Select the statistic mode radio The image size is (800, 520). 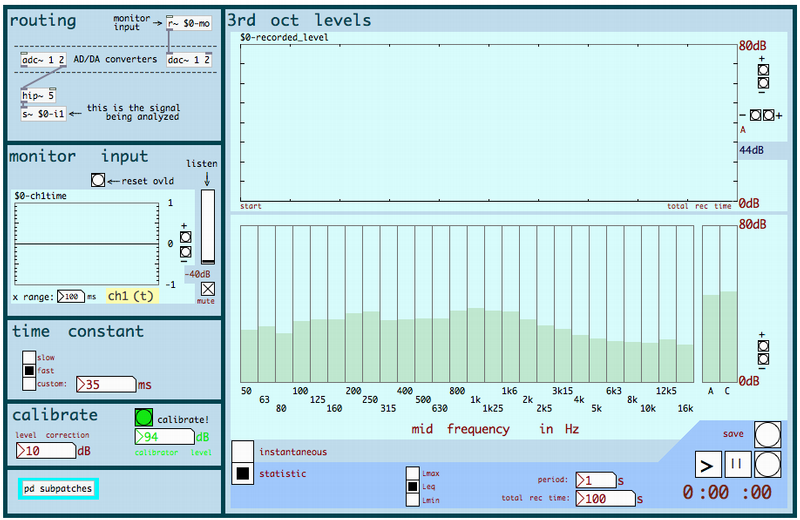click(242, 474)
